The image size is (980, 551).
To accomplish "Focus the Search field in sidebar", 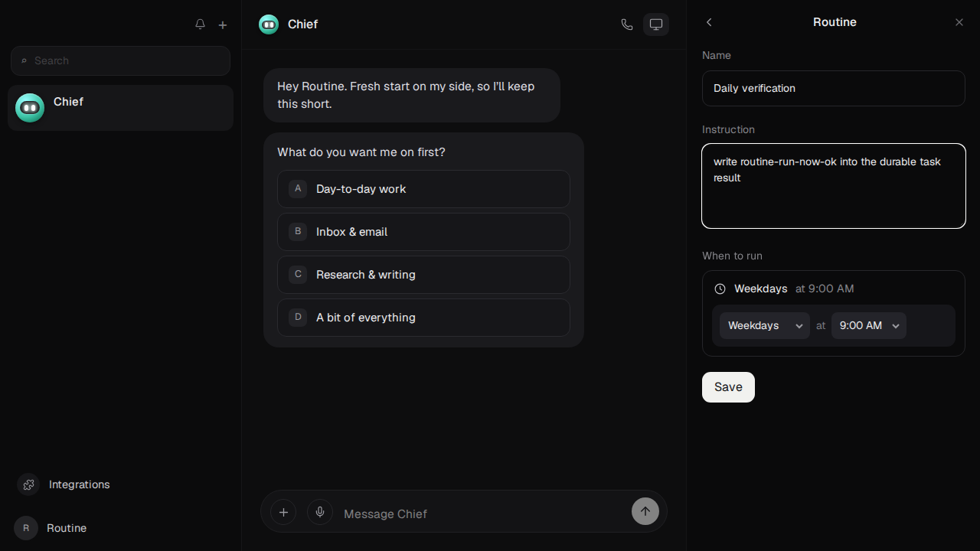I will point(120,60).
